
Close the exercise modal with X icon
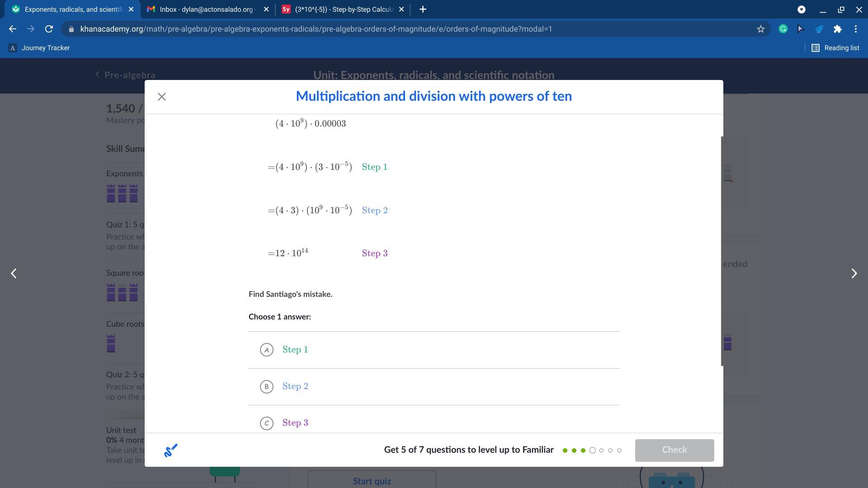(162, 97)
